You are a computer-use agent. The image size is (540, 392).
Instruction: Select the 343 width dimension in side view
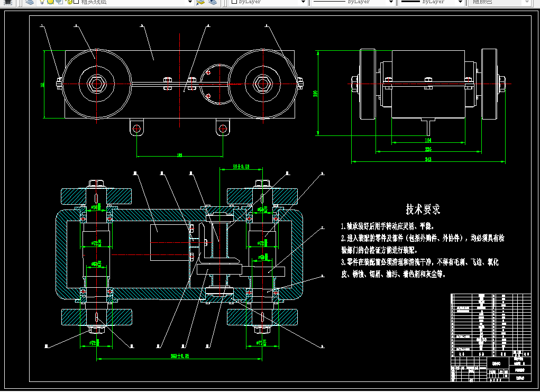point(428,159)
